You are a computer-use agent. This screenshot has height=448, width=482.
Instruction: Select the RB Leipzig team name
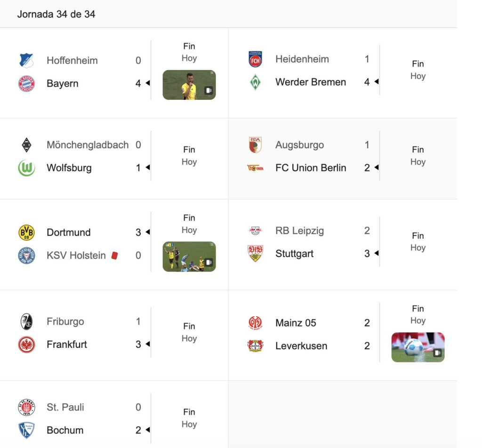300,231
